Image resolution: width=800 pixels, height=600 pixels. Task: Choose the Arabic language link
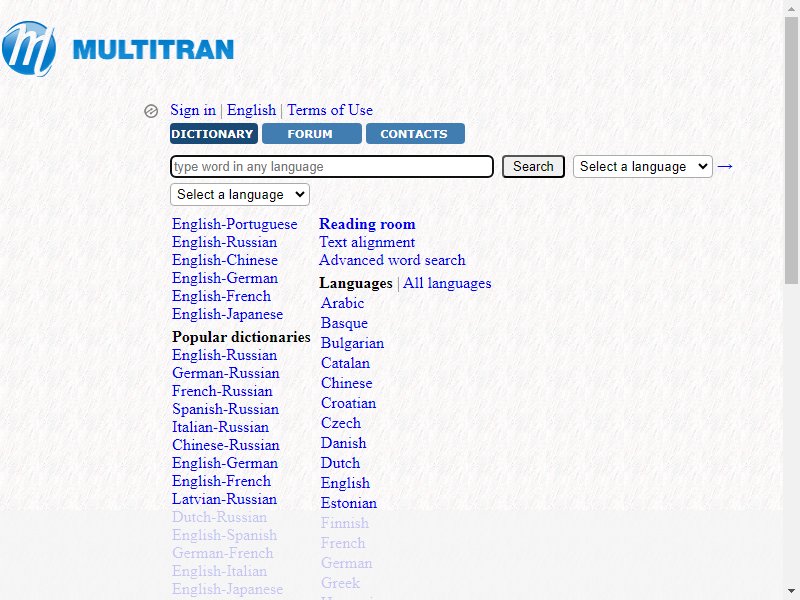point(342,303)
